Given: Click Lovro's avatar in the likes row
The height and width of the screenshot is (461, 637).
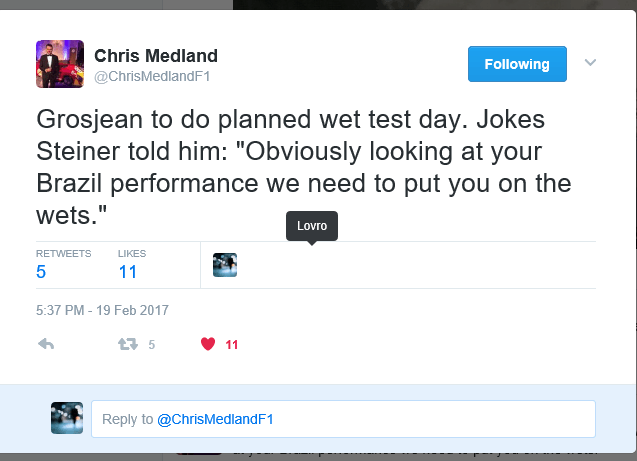Looking at the screenshot, I should tap(225, 264).
